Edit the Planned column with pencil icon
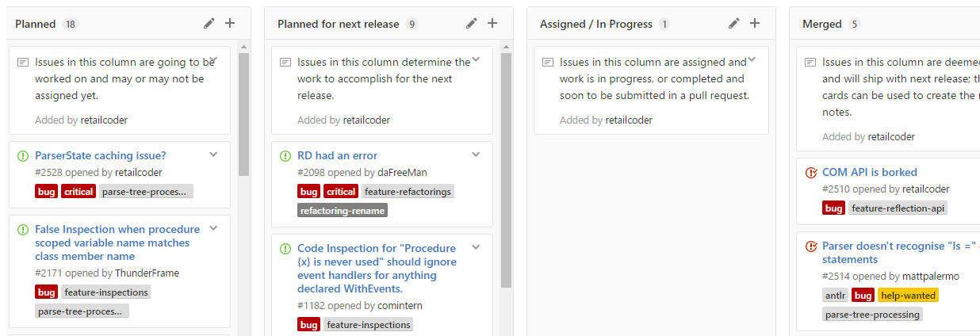Image resolution: width=980 pixels, height=336 pixels. (x=209, y=24)
